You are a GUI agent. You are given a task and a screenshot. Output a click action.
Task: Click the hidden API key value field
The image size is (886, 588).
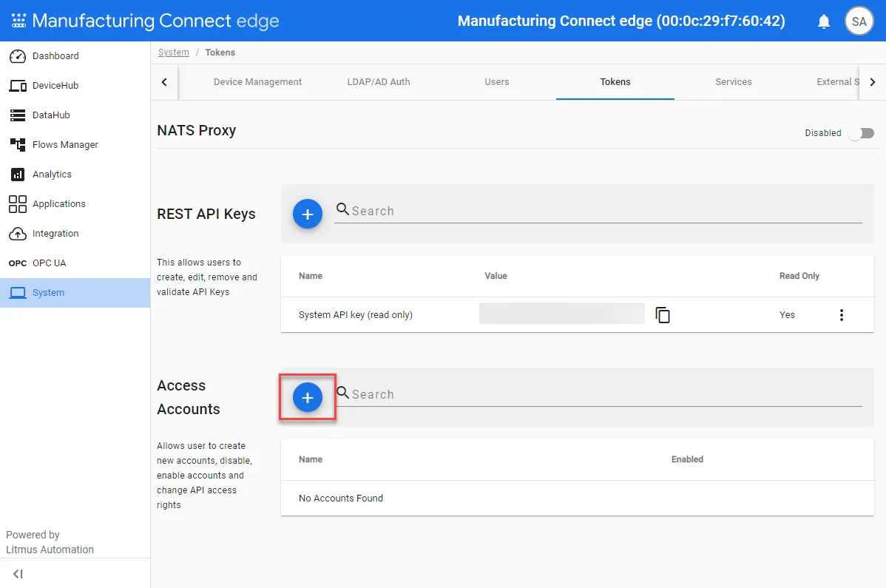(561, 314)
